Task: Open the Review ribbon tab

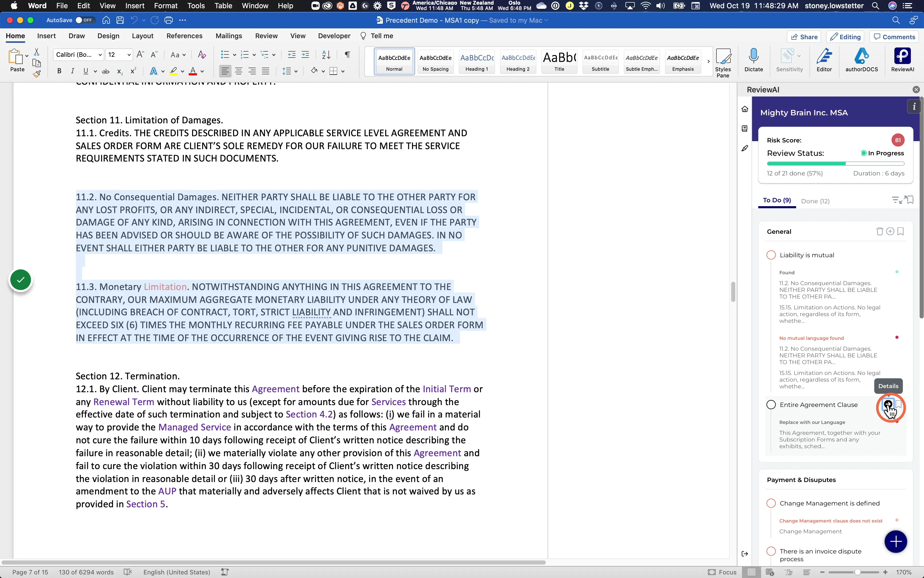Action: (266, 36)
